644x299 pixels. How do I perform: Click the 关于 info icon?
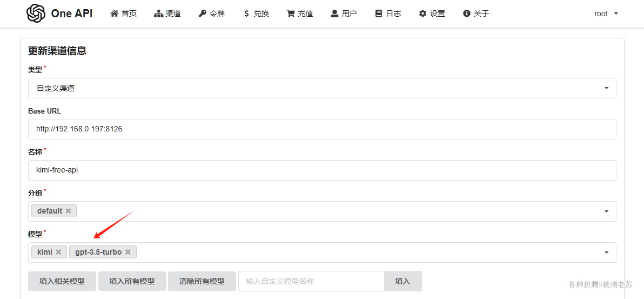coord(467,14)
